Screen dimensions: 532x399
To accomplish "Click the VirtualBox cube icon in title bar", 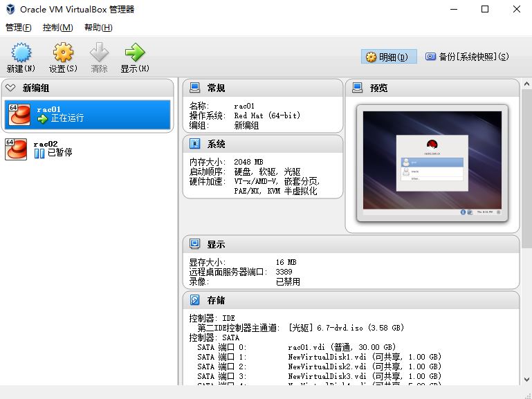I will pyautogui.click(x=10, y=9).
